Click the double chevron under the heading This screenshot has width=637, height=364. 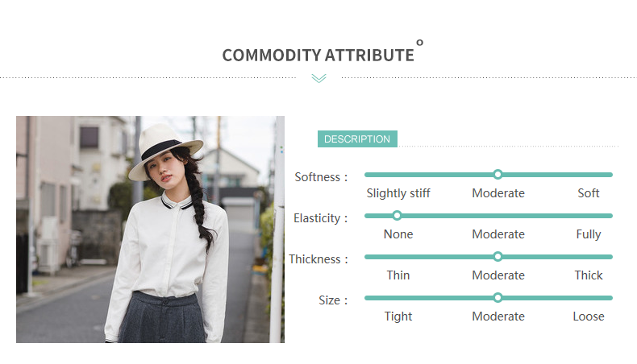pyautogui.click(x=318, y=78)
